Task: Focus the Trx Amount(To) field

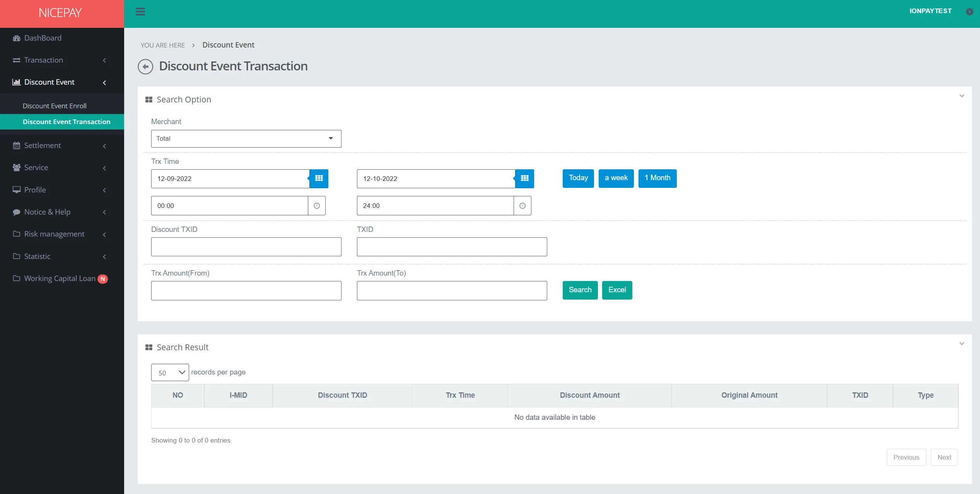Action: [x=452, y=291]
